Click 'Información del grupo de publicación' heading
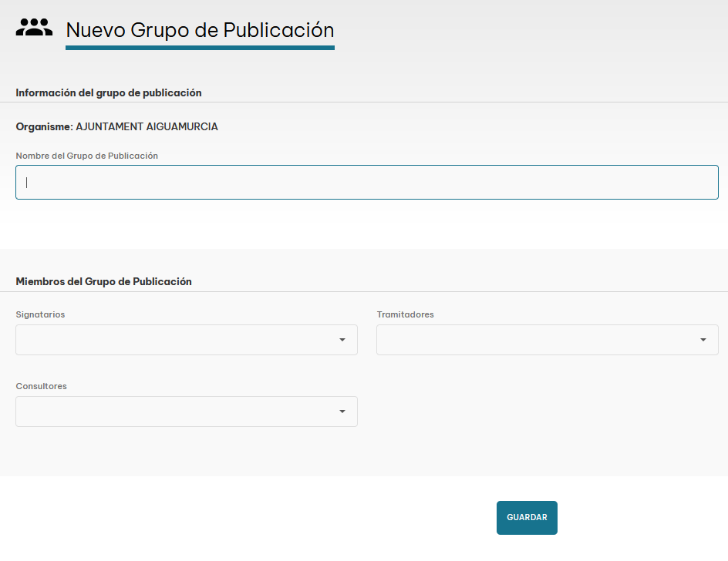 click(109, 92)
